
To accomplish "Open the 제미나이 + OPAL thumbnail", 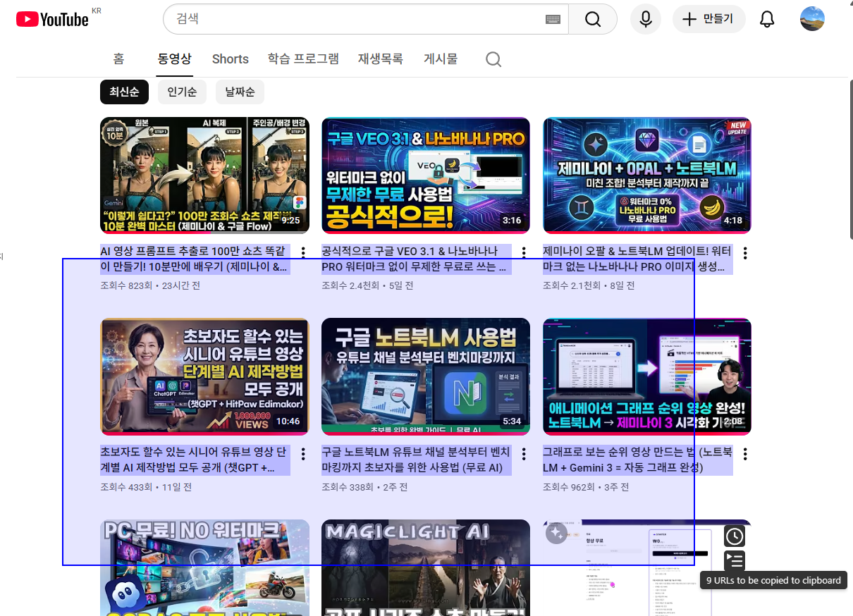I will coord(647,175).
